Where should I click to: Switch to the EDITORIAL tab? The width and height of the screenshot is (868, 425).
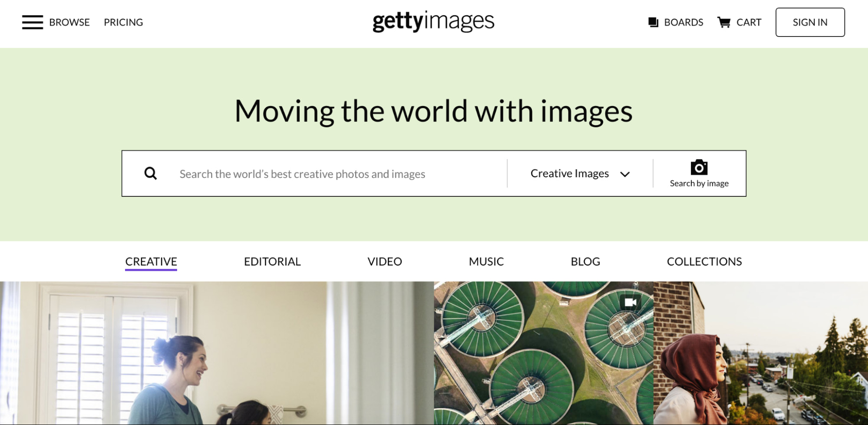[272, 261]
